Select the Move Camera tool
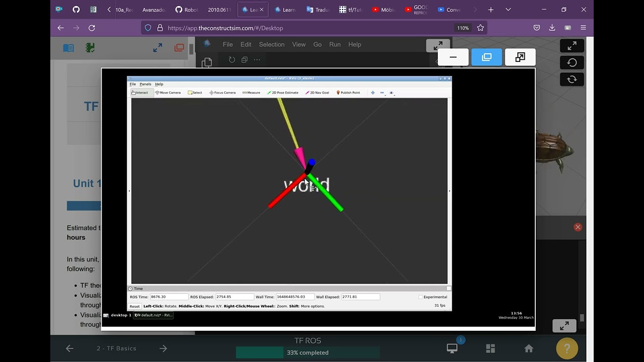This screenshot has height=362, width=644. click(168, 93)
